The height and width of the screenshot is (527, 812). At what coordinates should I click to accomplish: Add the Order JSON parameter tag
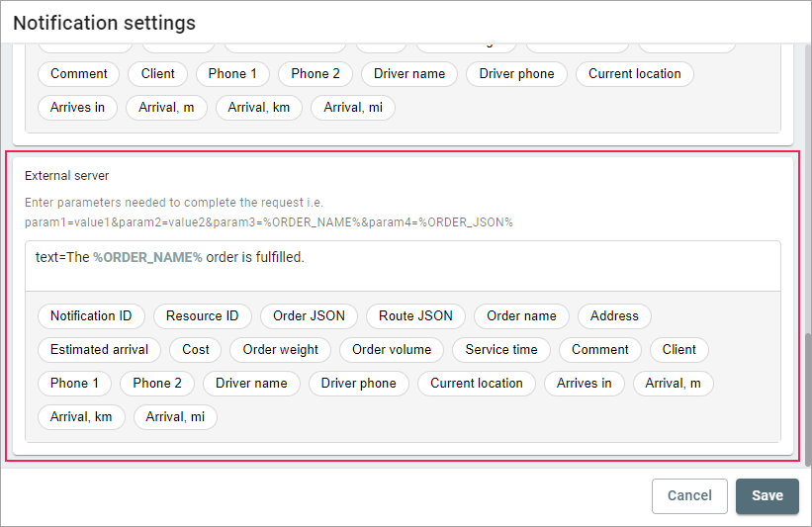pyautogui.click(x=309, y=316)
